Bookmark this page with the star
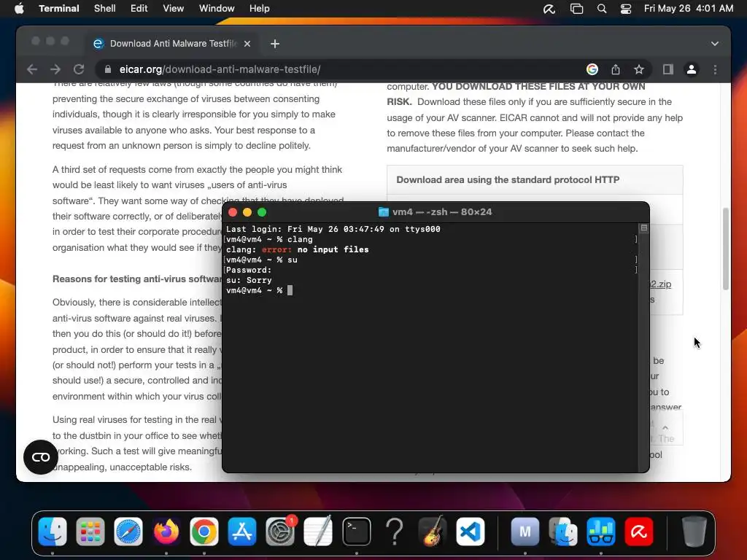Image resolution: width=747 pixels, height=560 pixels. [x=639, y=69]
